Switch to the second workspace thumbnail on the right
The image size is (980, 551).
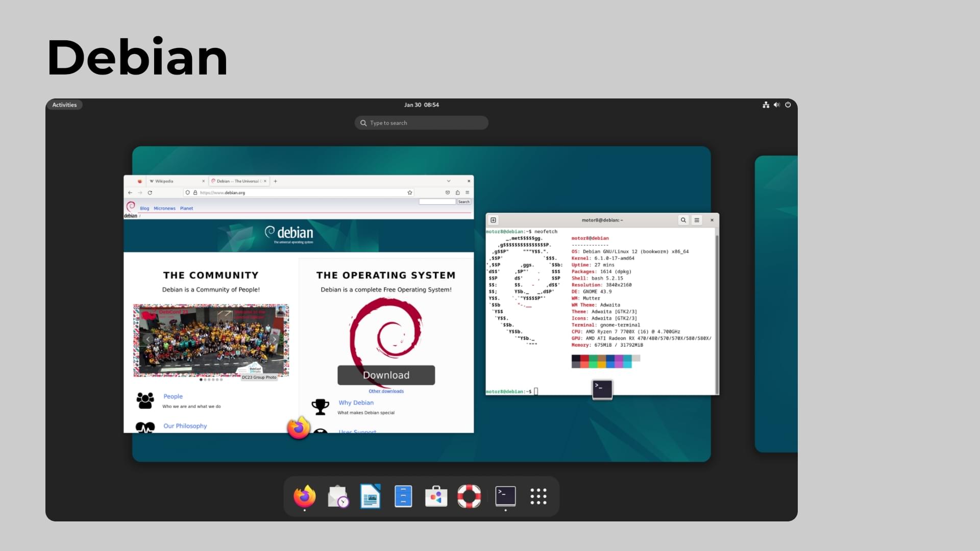point(776,304)
